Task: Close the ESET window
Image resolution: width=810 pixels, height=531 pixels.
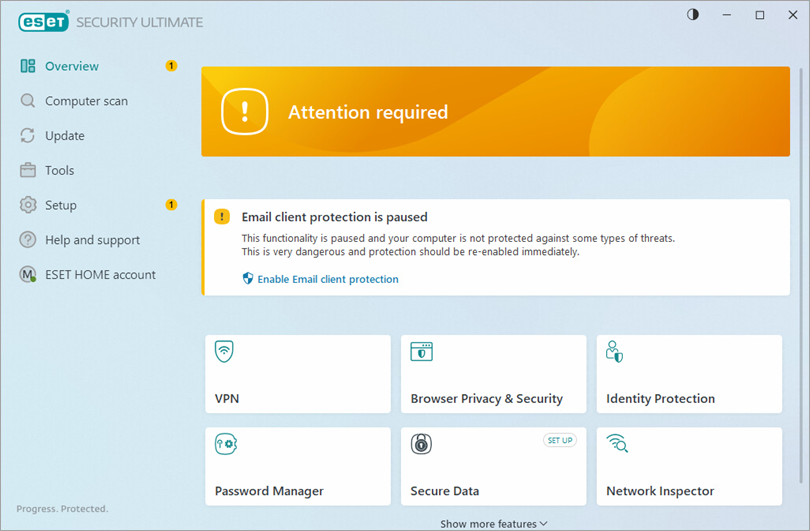Action: coord(793,15)
